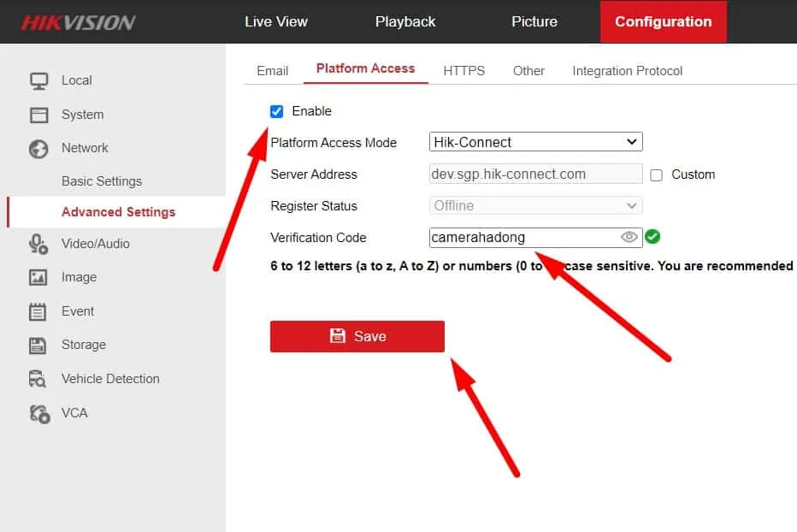Open the HTTPS tab
Screen dimensions: 797x532
[464, 71]
